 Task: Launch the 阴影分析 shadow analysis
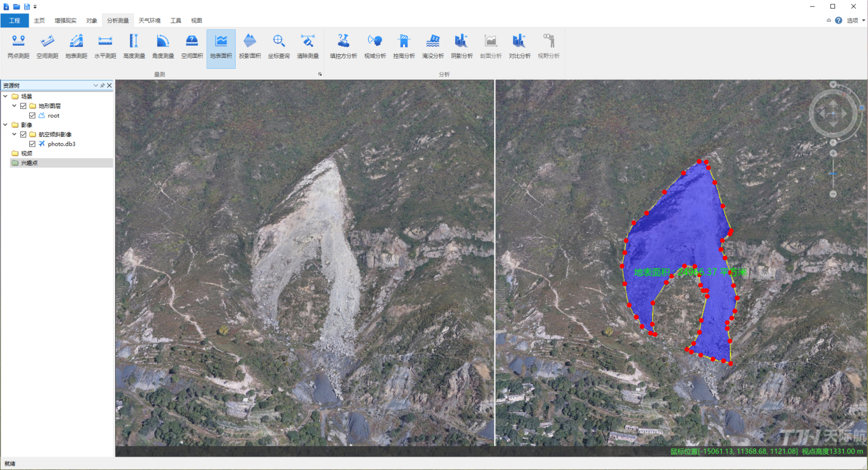(x=461, y=47)
